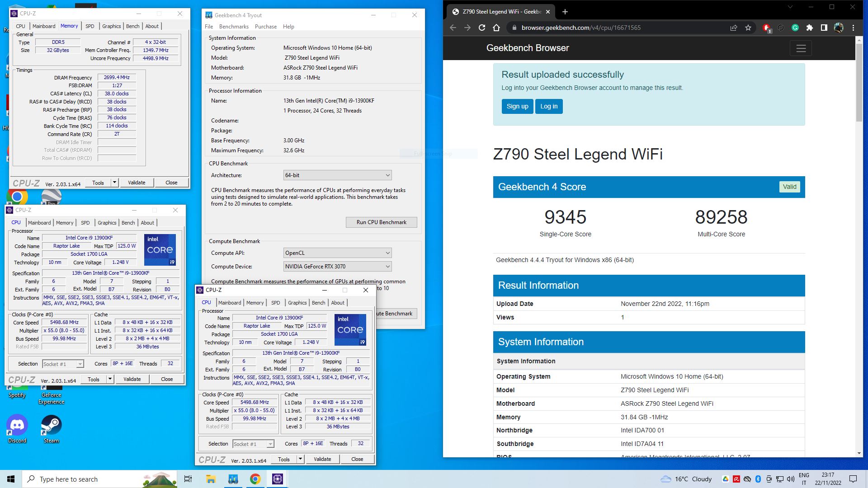Bookmark this page with star icon

pos(748,28)
